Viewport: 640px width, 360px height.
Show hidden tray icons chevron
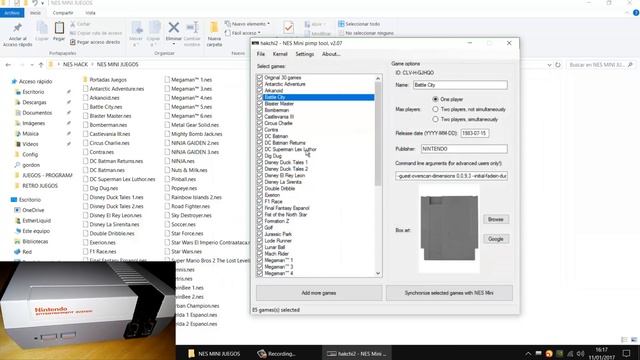click(x=528, y=354)
